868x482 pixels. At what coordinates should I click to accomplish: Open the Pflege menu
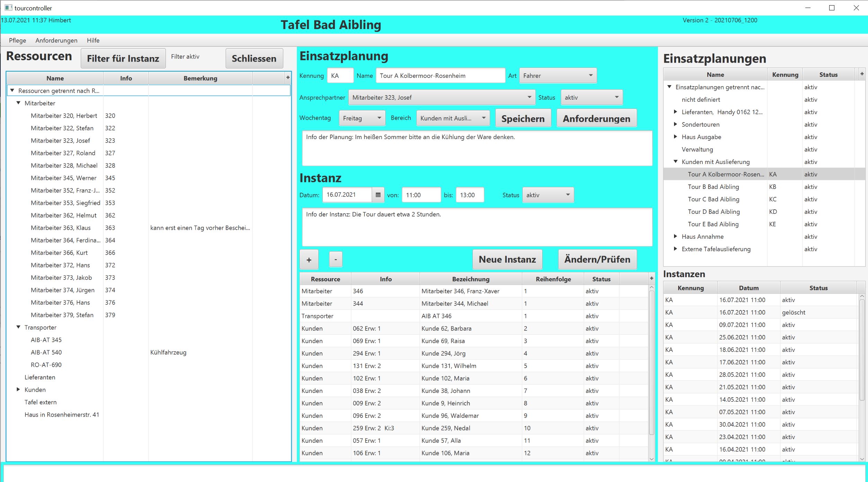pos(17,40)
